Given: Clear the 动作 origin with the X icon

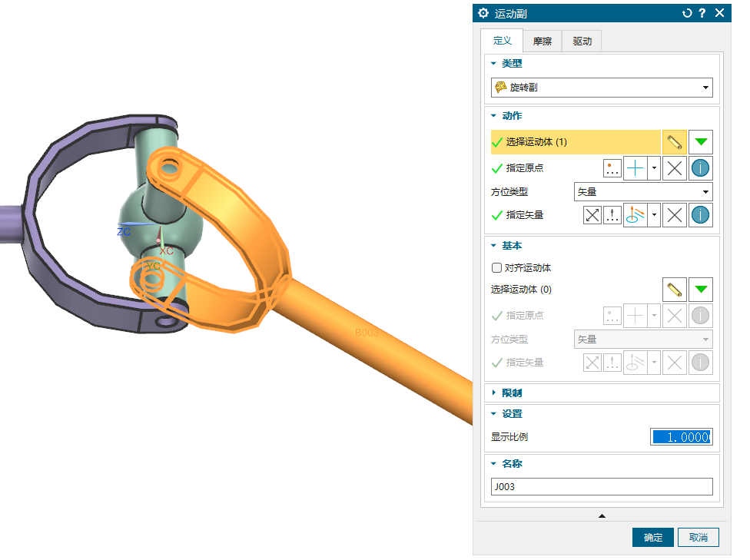Looking at the screenshot, I should click(x=674, y=168).
